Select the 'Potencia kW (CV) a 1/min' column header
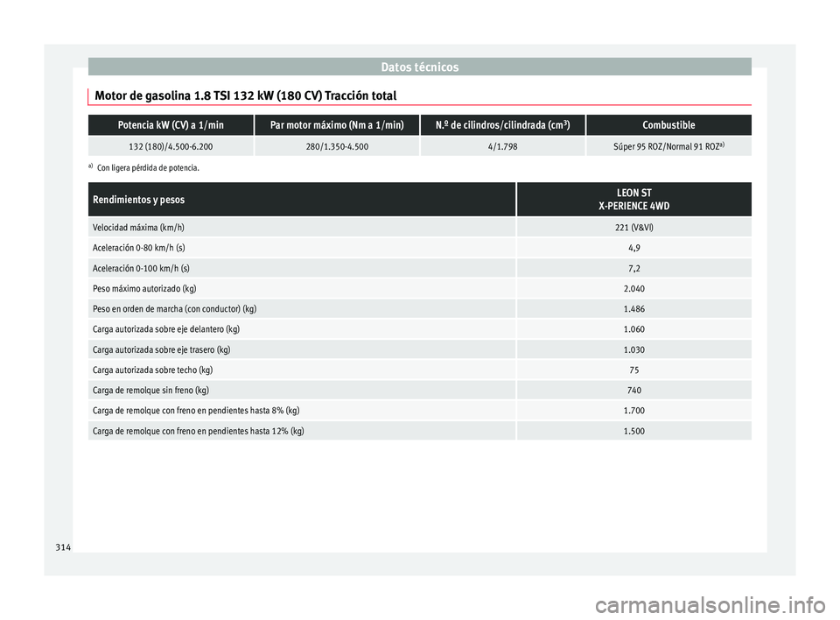This screenshot has height=620, width=840. (171, 125)
